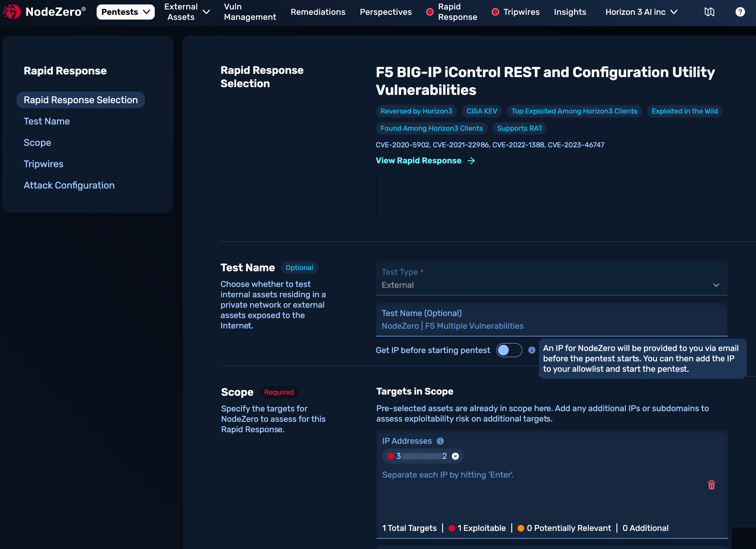Click the 0 Potentially Relevant count
The image size is (756, 549).
point(564,528)
